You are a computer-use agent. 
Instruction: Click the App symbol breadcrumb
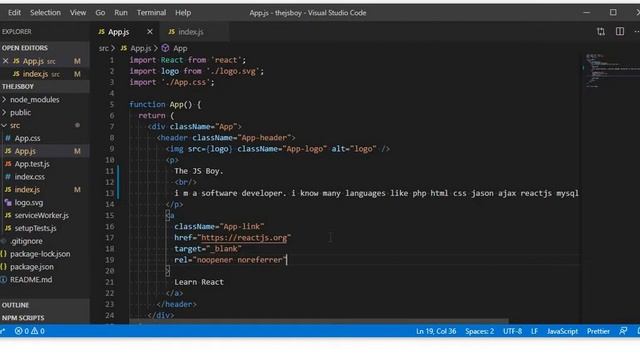(x=175, y=48)
